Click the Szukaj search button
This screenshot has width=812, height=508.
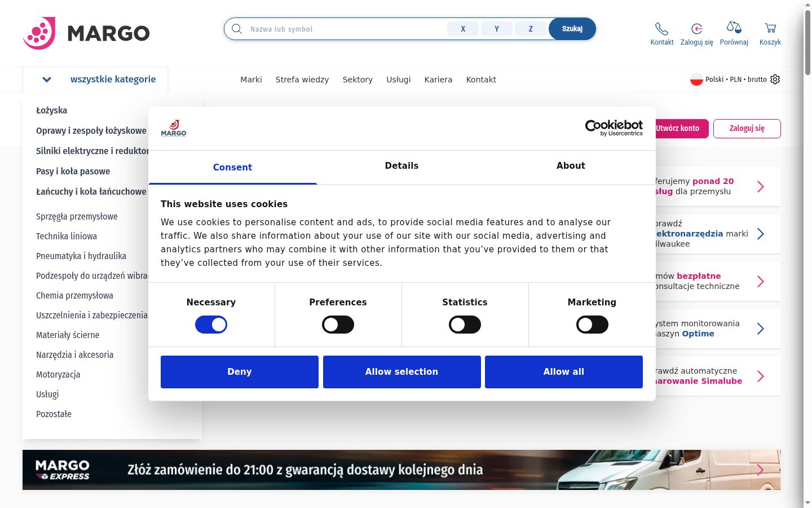point(572,29)
